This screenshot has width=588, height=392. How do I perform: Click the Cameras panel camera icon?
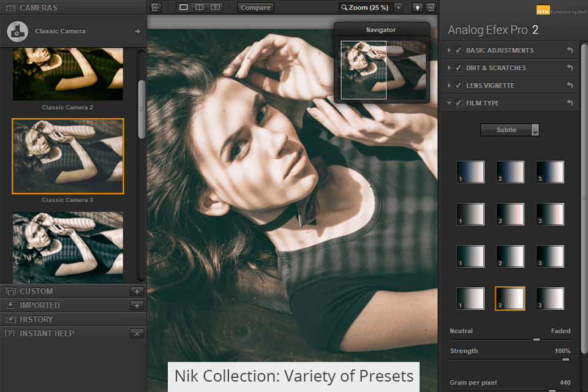11,7
